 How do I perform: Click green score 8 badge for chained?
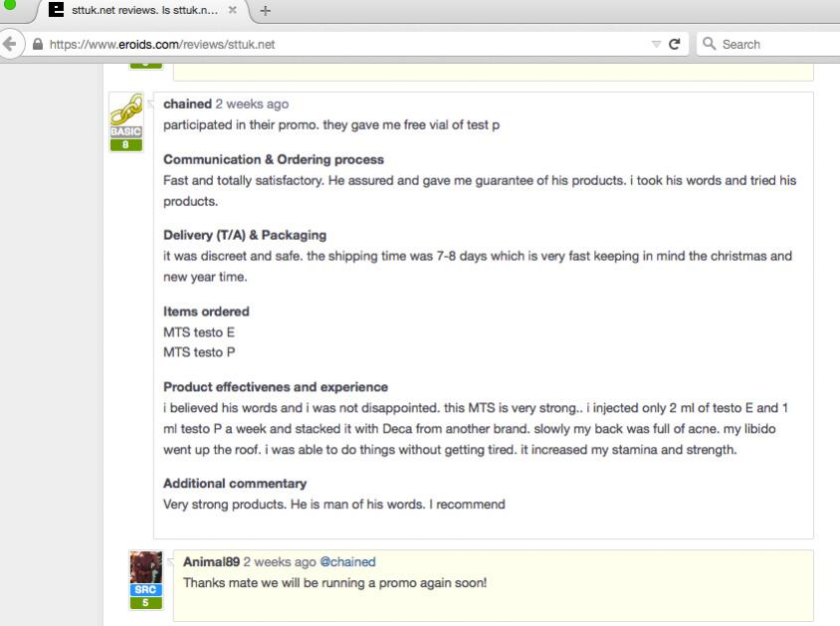pyautogui.click(x=126, y=144)
